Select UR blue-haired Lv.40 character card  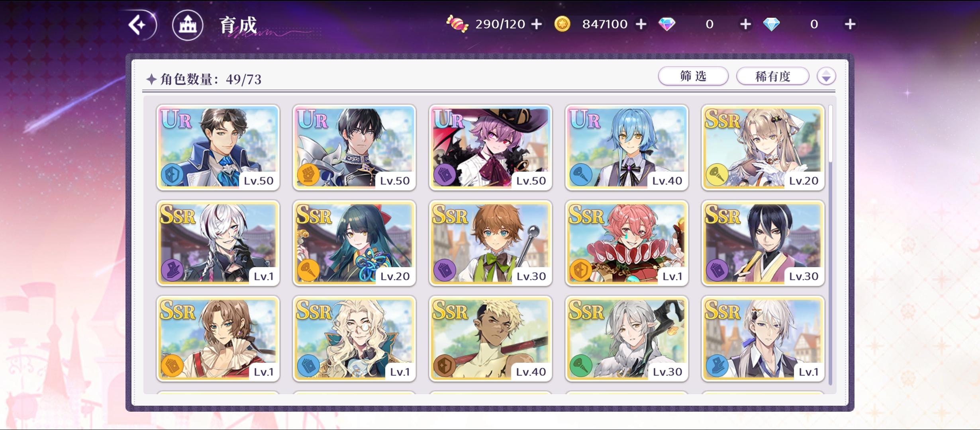[627, 148]
